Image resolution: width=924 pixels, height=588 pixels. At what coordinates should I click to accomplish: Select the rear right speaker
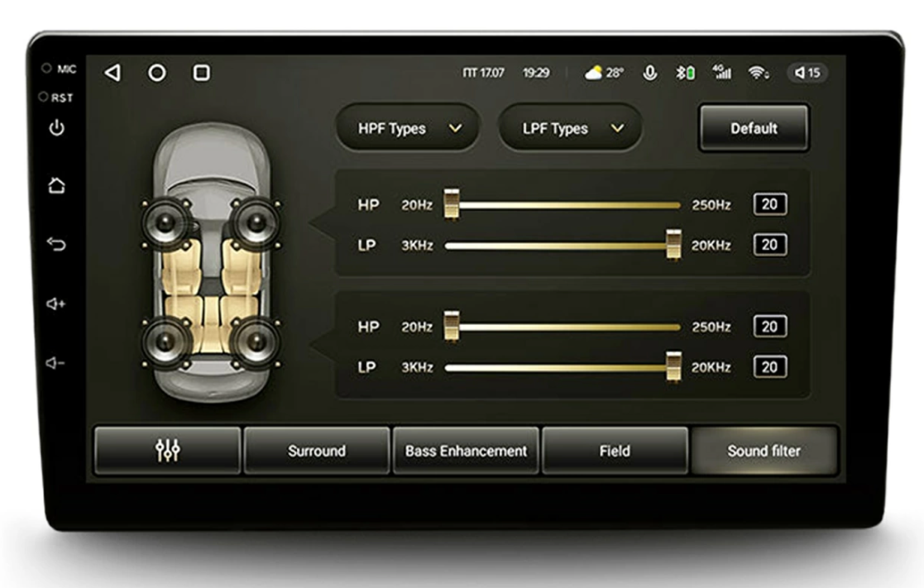coord(256,341)
